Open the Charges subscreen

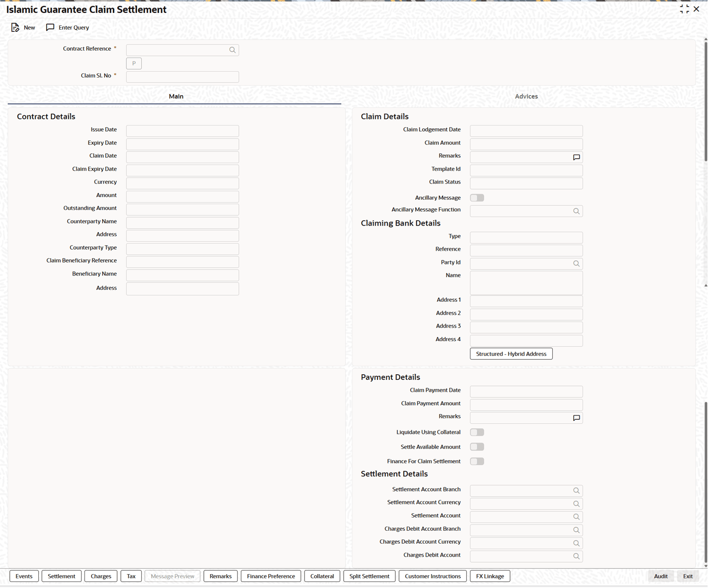tap(101, 576)
